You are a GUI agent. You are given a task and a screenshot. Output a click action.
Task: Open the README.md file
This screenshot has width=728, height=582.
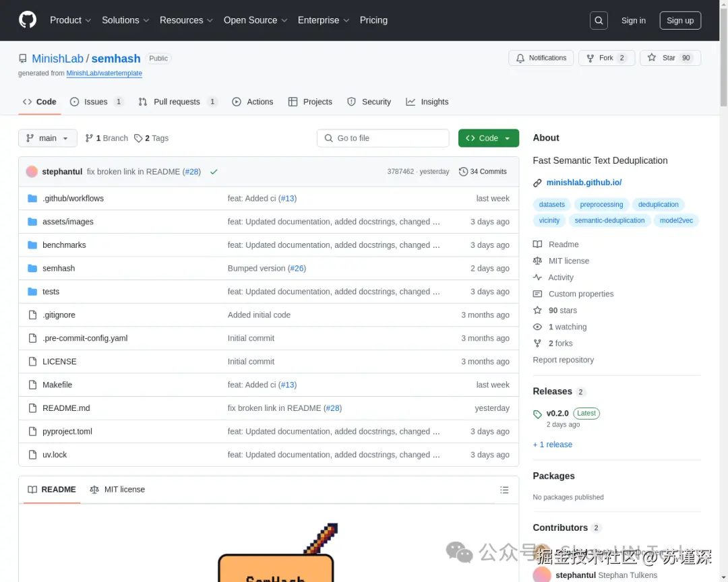click(66, 408)
